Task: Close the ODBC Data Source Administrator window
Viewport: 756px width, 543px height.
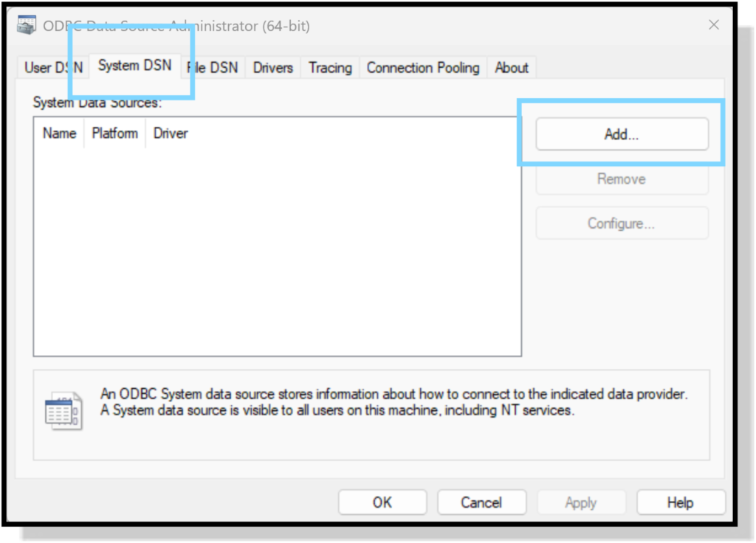Action: tap(713, 25)
